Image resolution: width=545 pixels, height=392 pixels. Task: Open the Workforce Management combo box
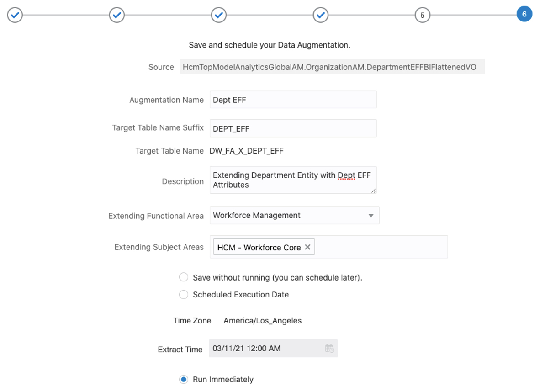tap(288, 216)
